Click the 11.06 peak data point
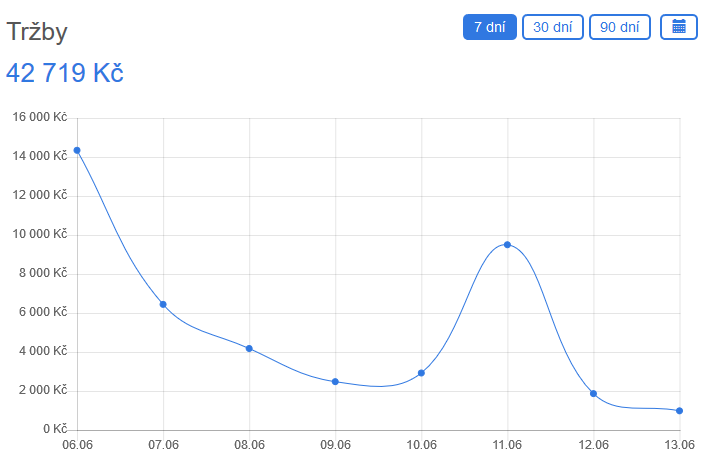This screenshot has width=705, height=470. pos(508,244)
